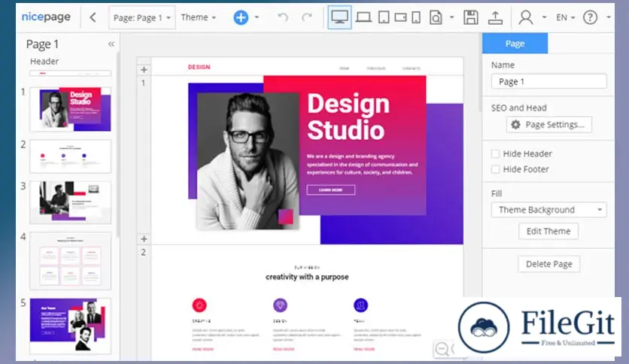Click the Page Name input field
This screenshot has width=629, height=364.
coord(548,82)
